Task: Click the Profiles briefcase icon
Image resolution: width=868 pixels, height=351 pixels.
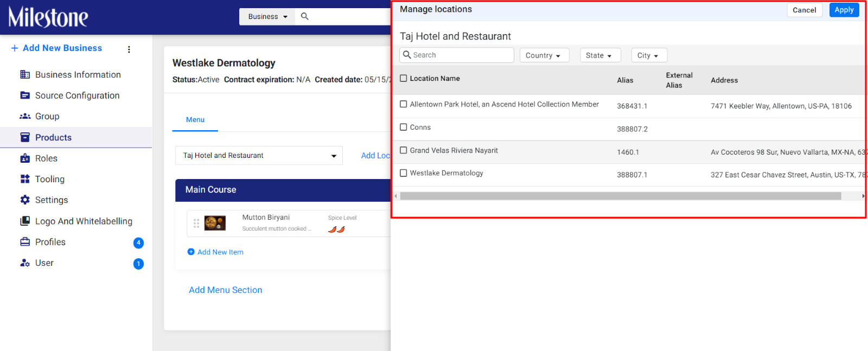Action: (x=25, y=242)
